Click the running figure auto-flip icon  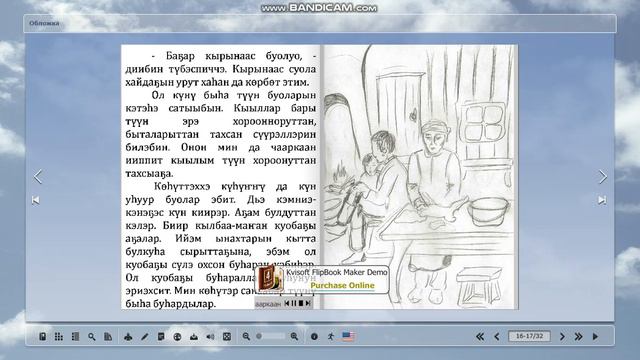pos(331,336)
